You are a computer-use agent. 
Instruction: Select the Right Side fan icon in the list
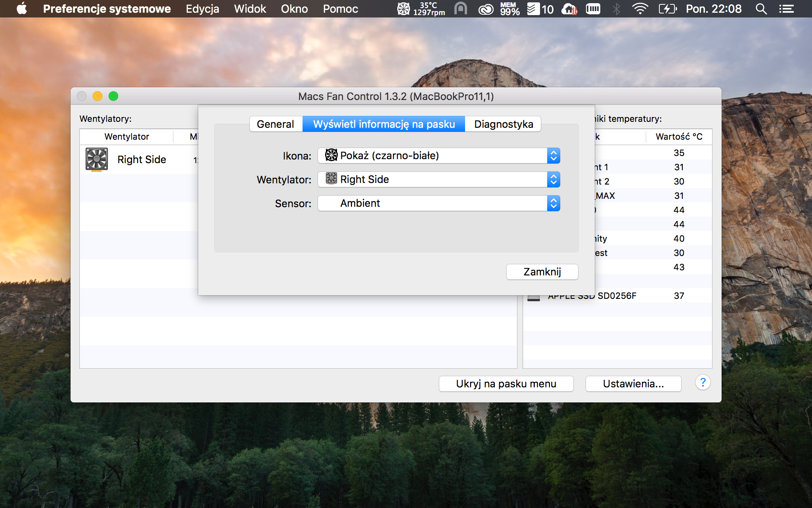coord(97,160)
